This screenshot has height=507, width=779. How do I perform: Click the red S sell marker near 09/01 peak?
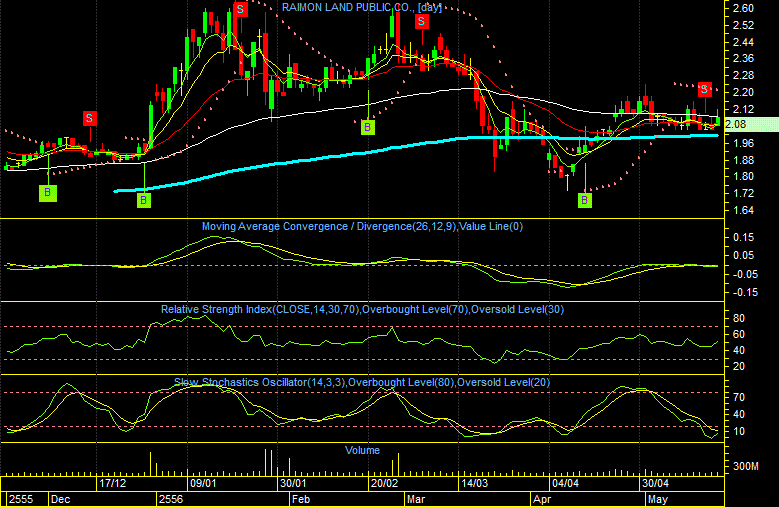pos(240,9)
